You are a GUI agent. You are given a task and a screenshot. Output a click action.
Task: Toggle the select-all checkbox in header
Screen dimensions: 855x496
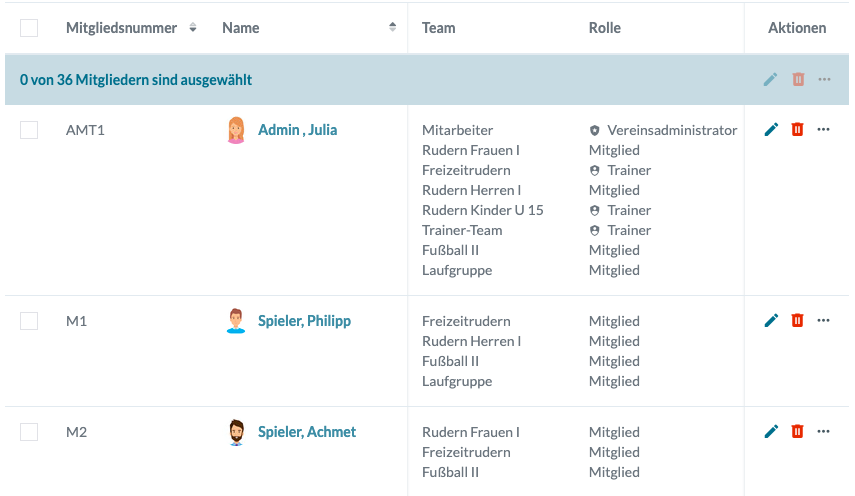(x=29, y=28)
